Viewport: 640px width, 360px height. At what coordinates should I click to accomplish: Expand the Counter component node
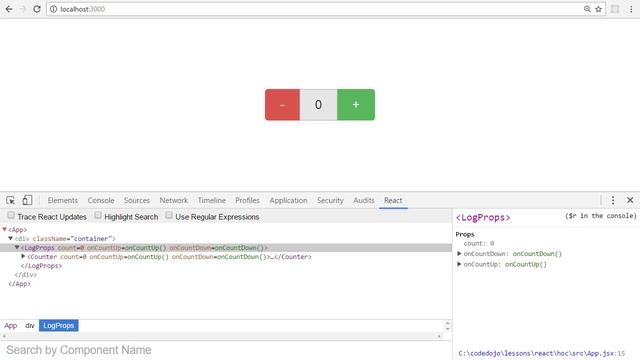[23, 256]
